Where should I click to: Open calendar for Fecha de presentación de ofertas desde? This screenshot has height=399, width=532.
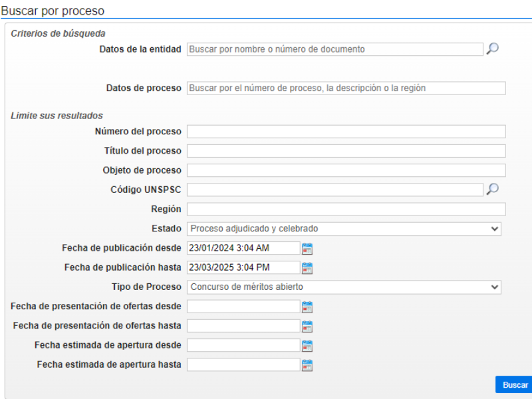click(x=307, y=307)
